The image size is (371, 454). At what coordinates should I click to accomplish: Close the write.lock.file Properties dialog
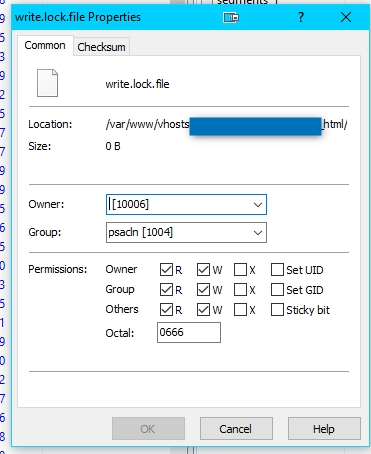pyautogui.click(x=346, y=17)
